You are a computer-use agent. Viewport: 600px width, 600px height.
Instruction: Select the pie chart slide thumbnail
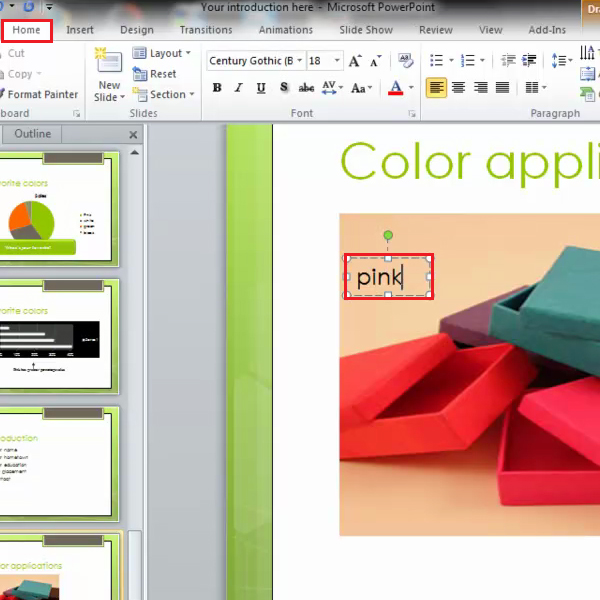coord(58,209)
